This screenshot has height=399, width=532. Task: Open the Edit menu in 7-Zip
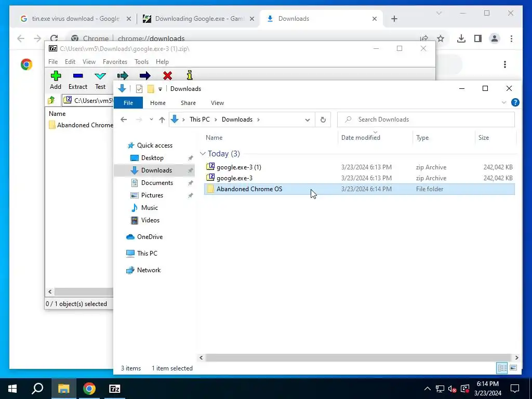pos(70,62)
